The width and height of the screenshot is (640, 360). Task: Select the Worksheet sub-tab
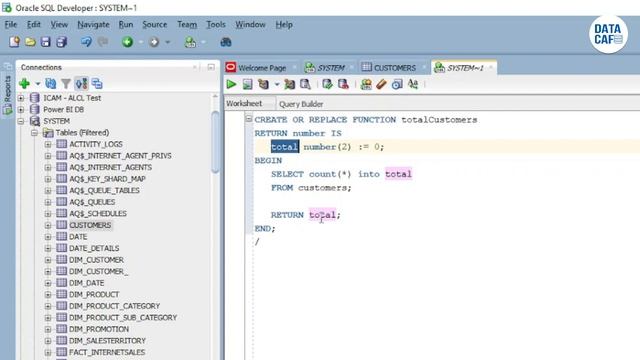pos(244,104)
